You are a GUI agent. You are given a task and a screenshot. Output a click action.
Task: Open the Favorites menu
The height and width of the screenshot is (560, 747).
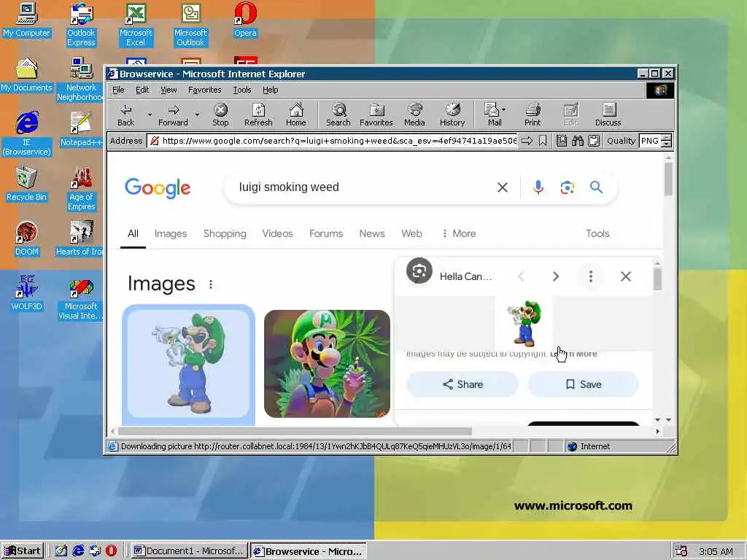[204, 90]
